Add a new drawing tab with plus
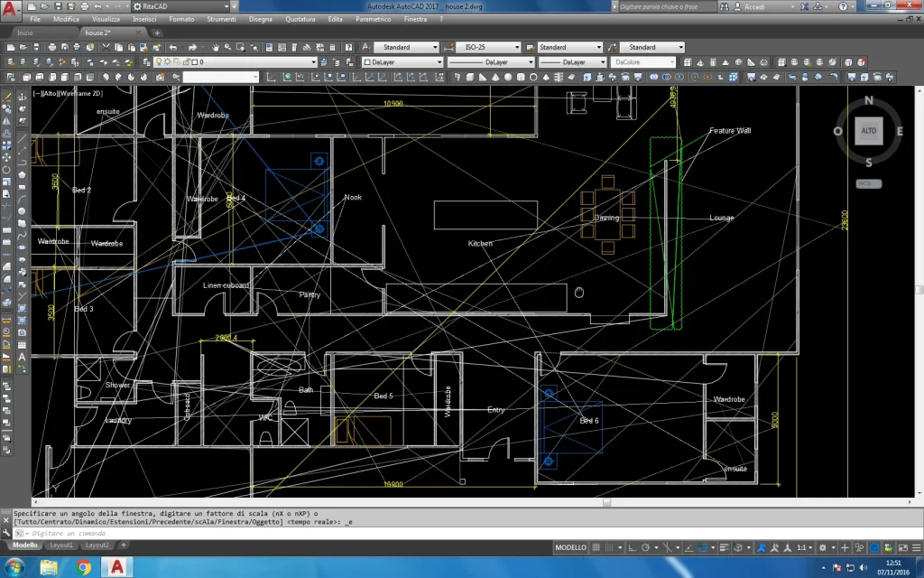Screen dimensions: 924x578 click(x=157, y=33)
